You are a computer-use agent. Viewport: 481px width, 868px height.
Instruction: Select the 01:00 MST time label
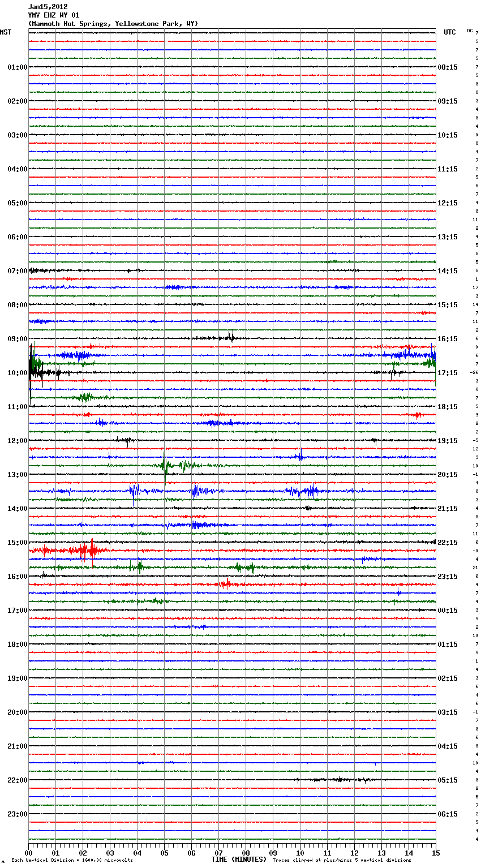click(x=18, y=67)
